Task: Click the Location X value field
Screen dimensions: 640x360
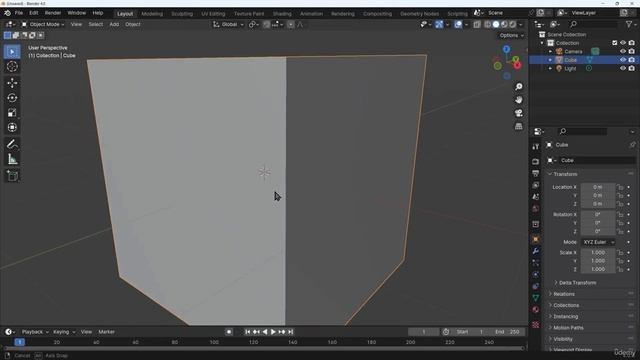Action: point(598,187)
